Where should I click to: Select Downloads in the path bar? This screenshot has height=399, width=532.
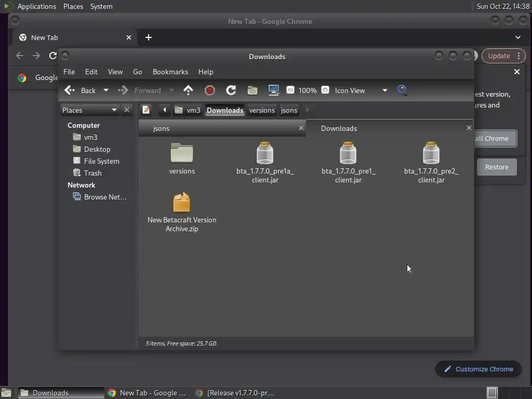coord(225,110)
